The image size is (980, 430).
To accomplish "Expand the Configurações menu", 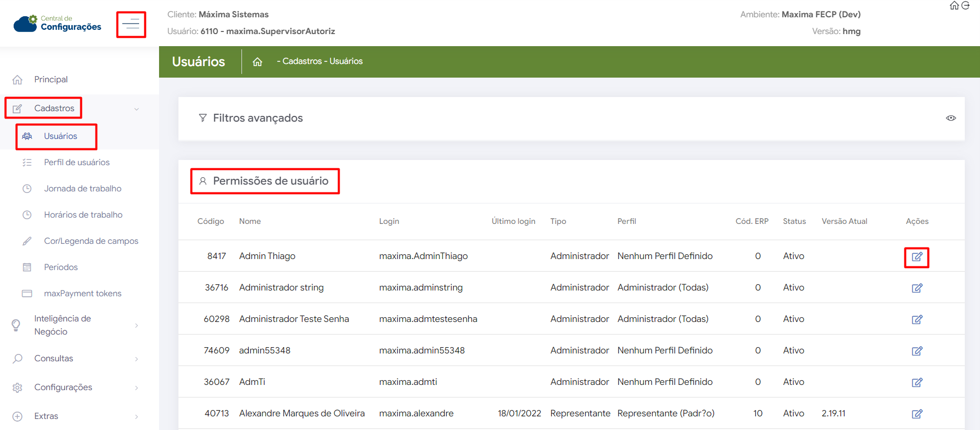I will pyautogui.click(x=136, y=388).
